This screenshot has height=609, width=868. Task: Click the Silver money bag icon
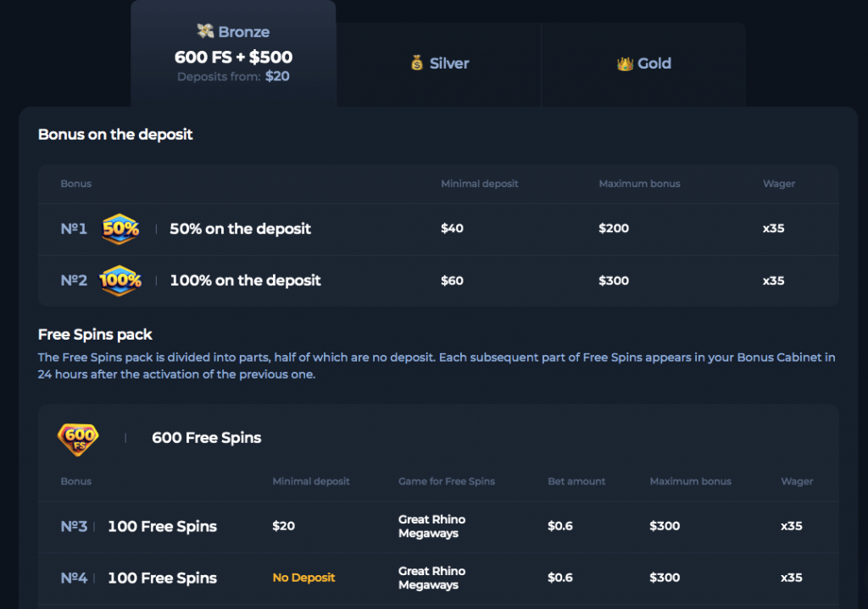(417, 63)
